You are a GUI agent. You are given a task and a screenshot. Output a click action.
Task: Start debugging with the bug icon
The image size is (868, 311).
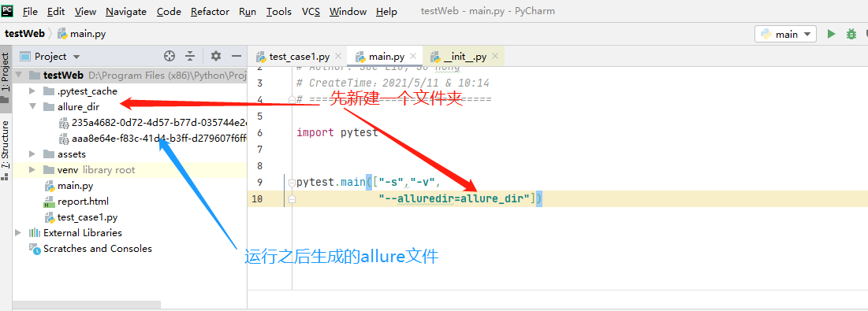(851, 34)
